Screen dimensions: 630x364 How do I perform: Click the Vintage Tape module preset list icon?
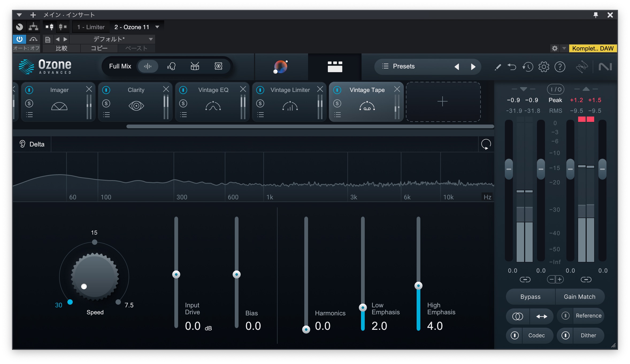[337, 115]
